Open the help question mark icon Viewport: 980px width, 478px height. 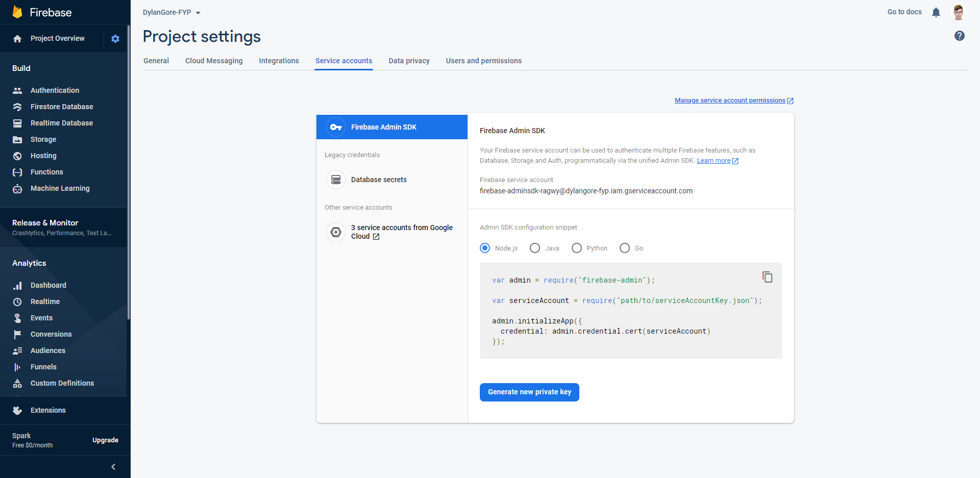(960, 36)
